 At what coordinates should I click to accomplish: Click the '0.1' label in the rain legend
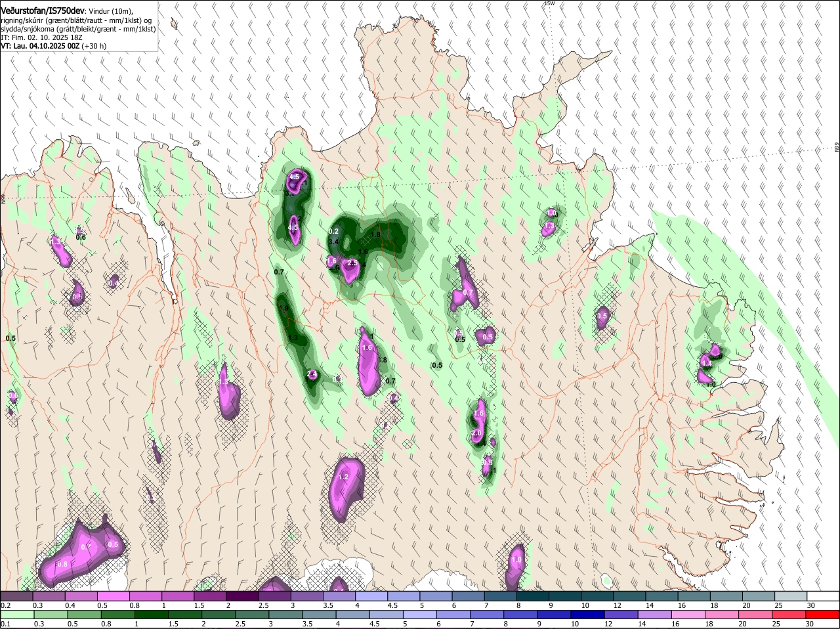click(5, 624)
